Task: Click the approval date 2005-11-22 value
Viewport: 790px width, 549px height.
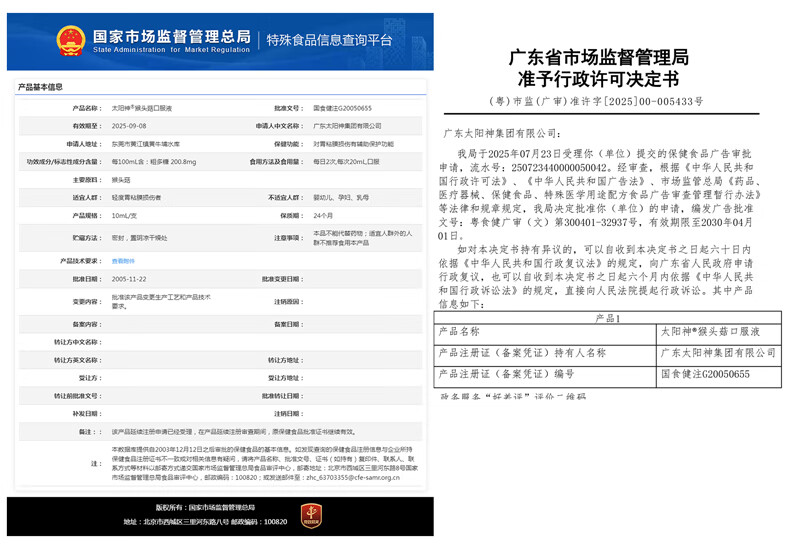Action: (x=129, y=278)
